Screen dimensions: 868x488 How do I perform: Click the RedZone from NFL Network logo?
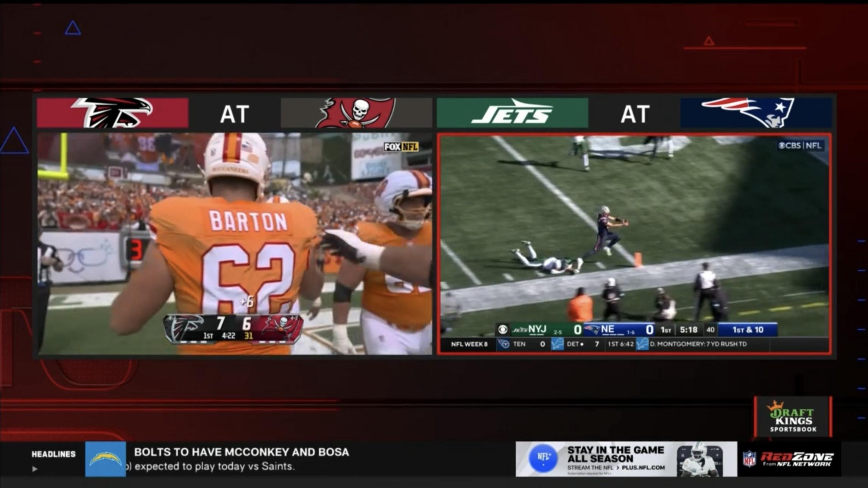(797, 459)
